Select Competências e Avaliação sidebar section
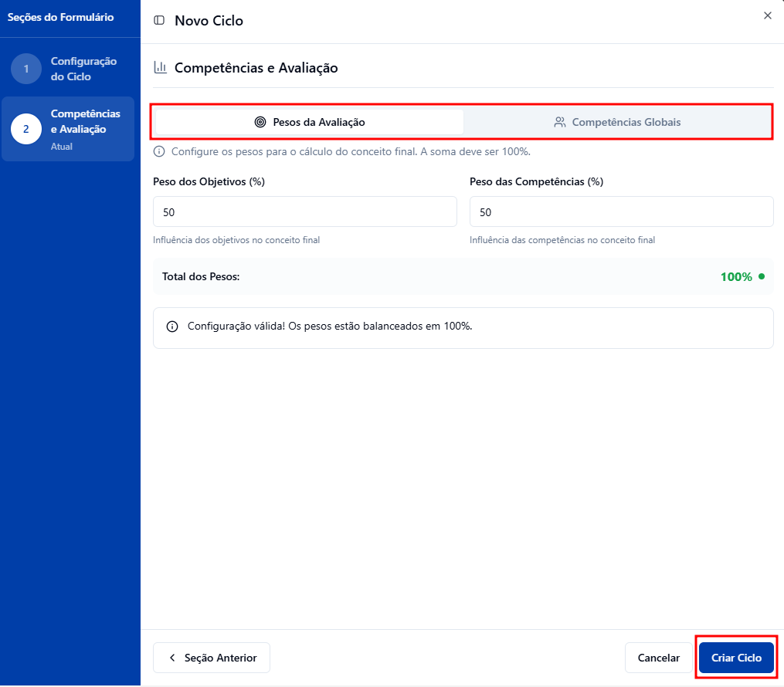Viewport: 784px width, 687px height. [x=85, y=122]
